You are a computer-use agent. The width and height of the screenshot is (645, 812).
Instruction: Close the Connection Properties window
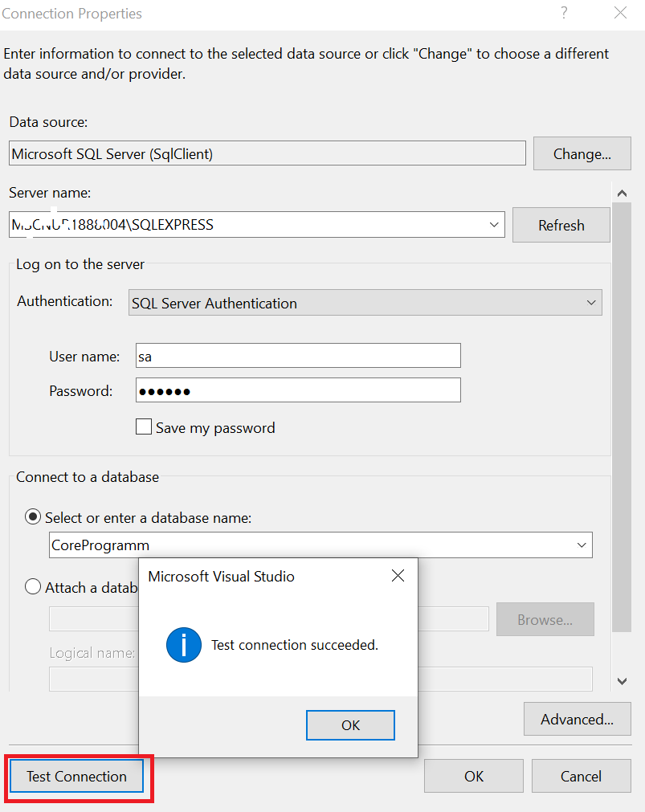coord(620,13)
